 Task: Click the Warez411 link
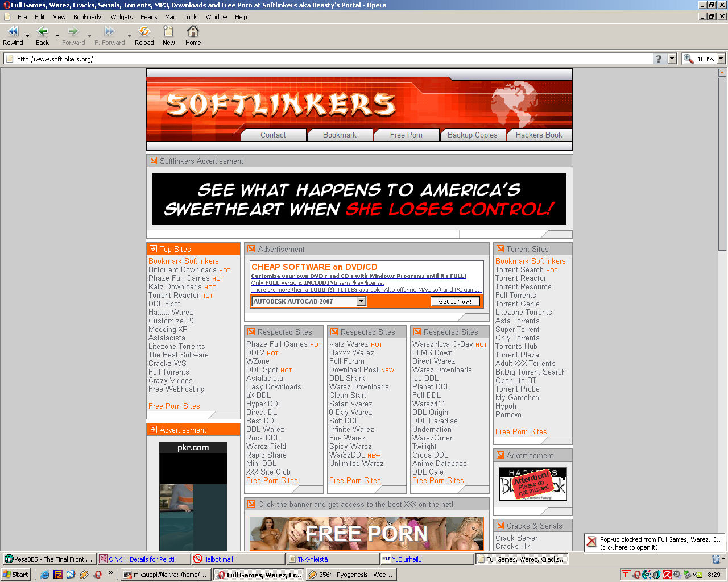click(429, 404)
